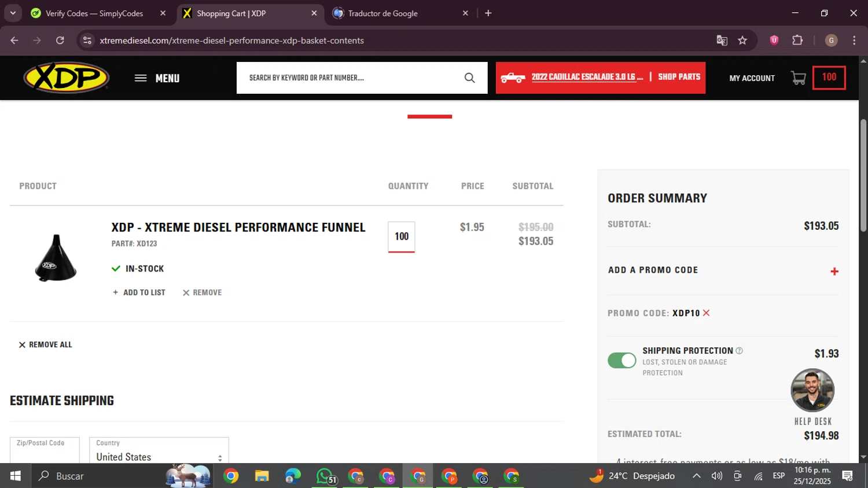This screenshot has height=488, width=868.
Task: Open the XDP funnel product thumbnail
Action: click(56, 258)
